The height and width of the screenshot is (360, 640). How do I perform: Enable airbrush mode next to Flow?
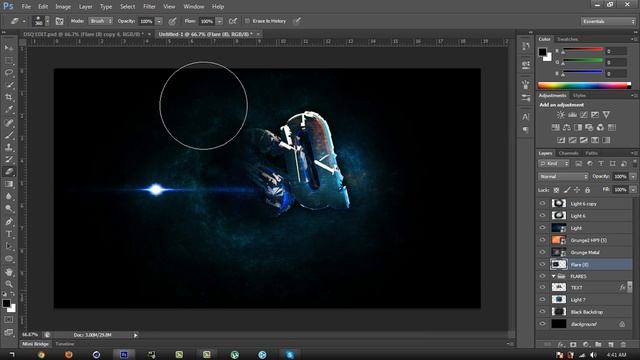(233, 21)
